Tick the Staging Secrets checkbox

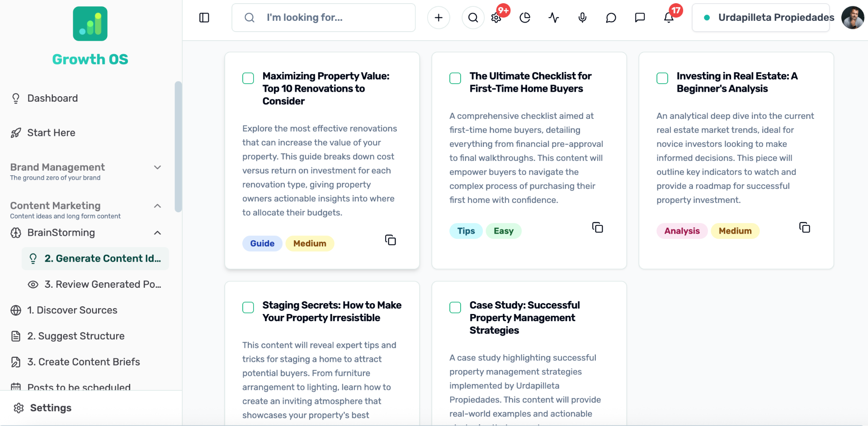coord(248,308)
